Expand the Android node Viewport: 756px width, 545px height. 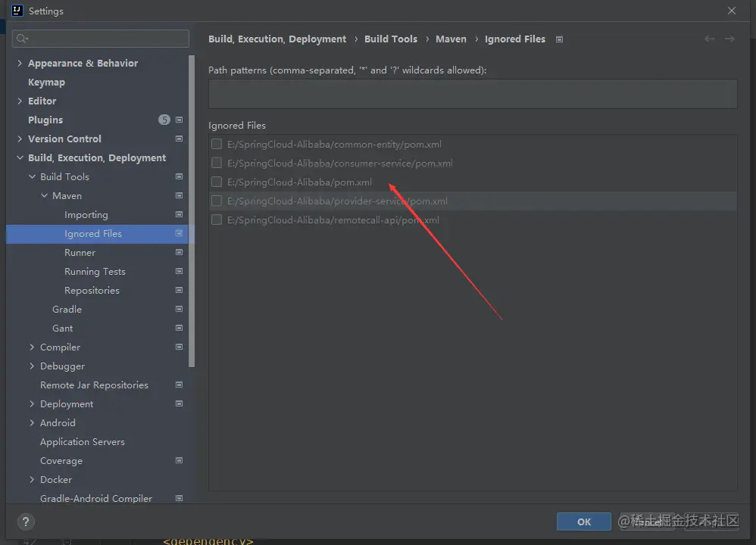pyautogui.click(x=32, y=422)
